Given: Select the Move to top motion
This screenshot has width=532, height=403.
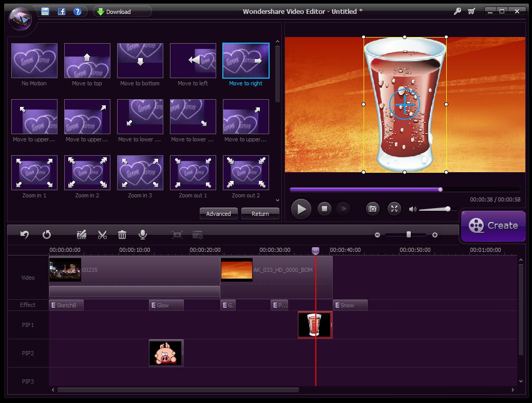Looking at the screenshot, I should pos(87,61).
